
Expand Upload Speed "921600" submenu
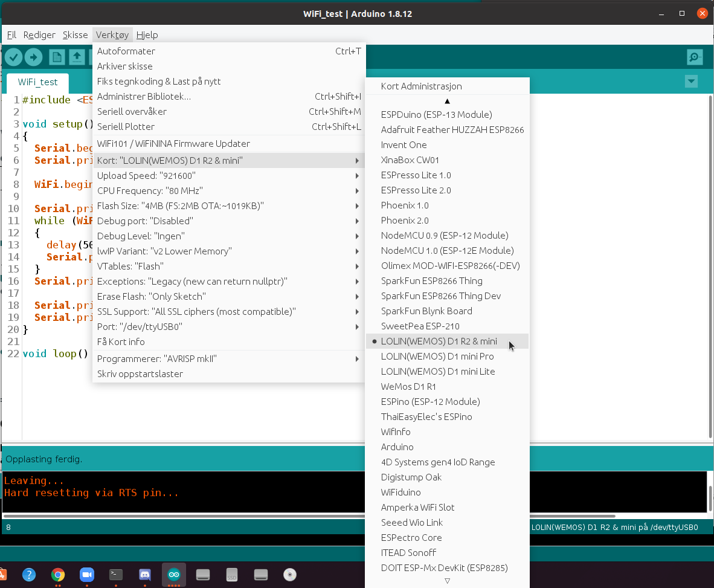coord(228,175)
